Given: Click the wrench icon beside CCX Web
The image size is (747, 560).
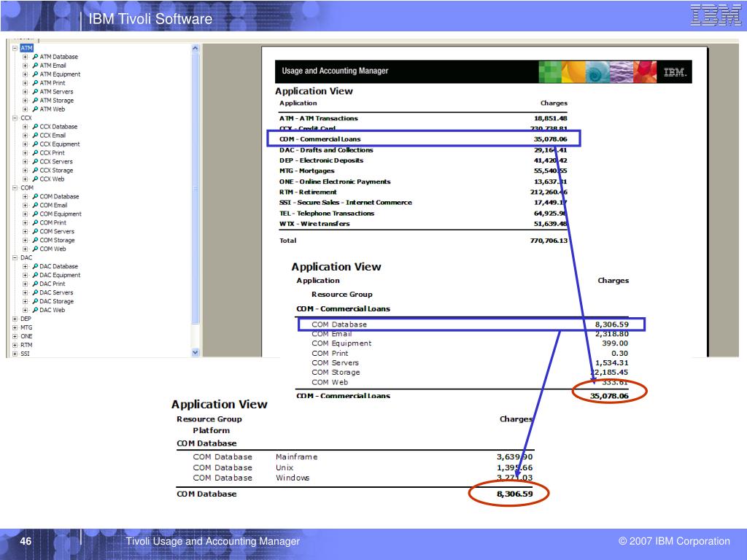Looking at the screenshot, I should click(35, 179).
